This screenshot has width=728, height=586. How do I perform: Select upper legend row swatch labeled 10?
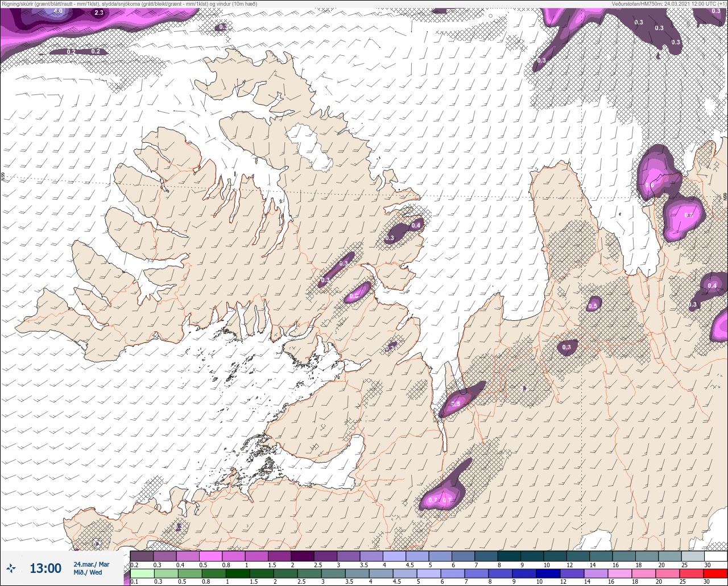click(555, 556)
